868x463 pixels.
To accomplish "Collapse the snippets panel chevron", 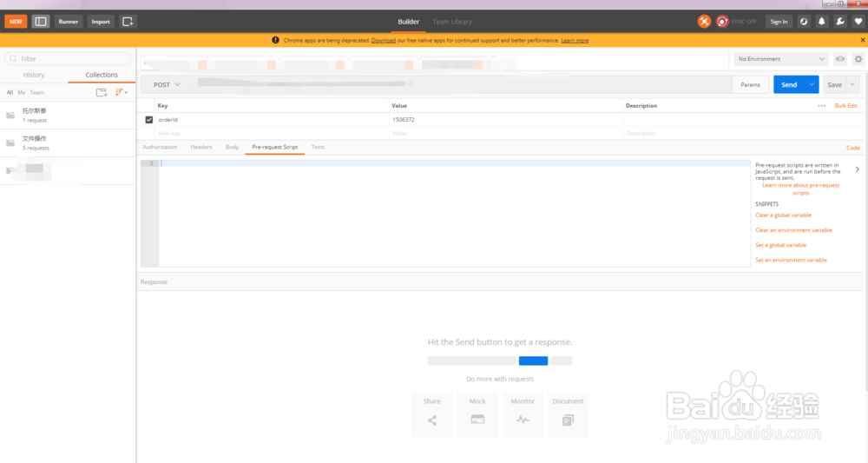I will [857, 169].
